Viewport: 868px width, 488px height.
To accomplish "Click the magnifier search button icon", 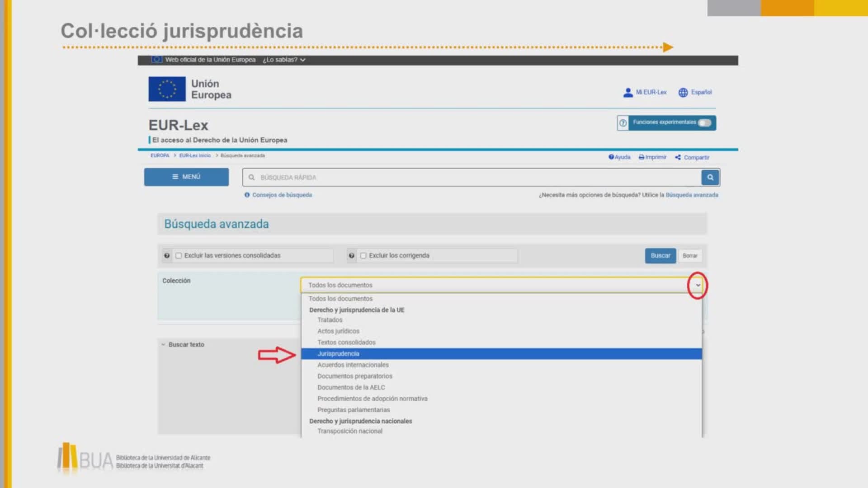I will point(710,178).
